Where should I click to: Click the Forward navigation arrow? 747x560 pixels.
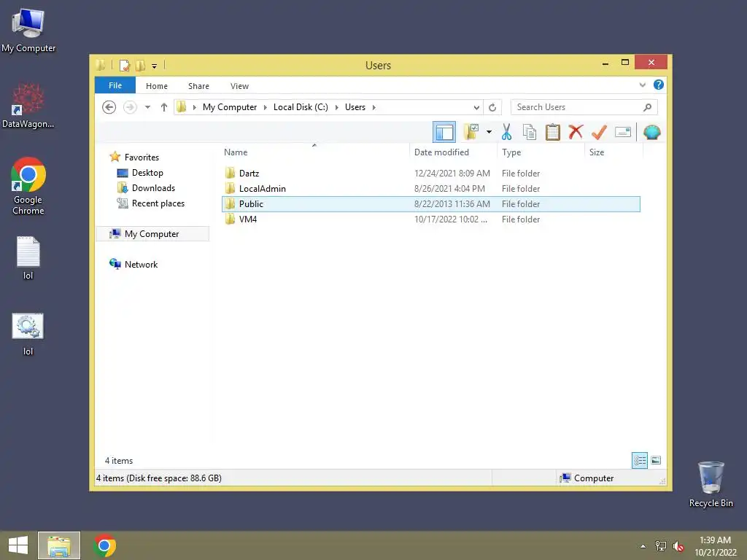130,107
